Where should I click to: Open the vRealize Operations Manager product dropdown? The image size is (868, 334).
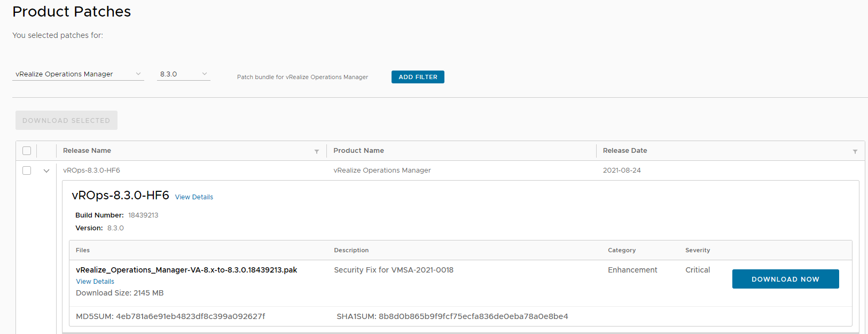(x=78, y=74)
